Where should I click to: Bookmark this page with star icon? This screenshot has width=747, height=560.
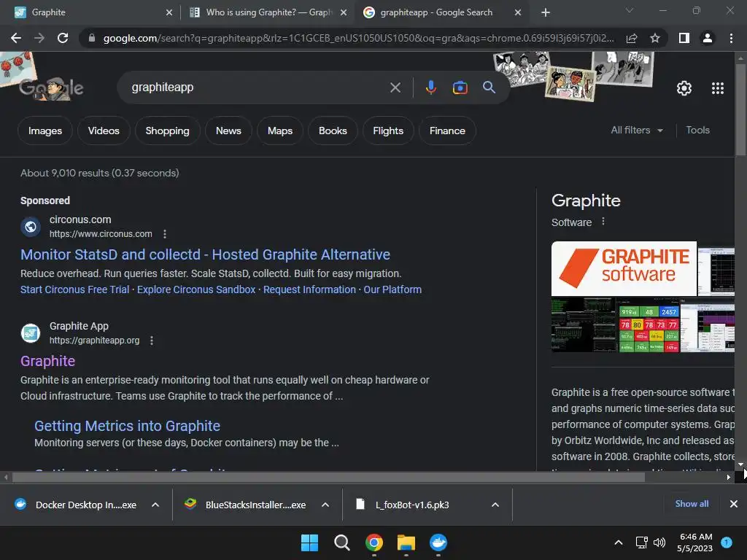pyautogui.click(x=655, y=38)
